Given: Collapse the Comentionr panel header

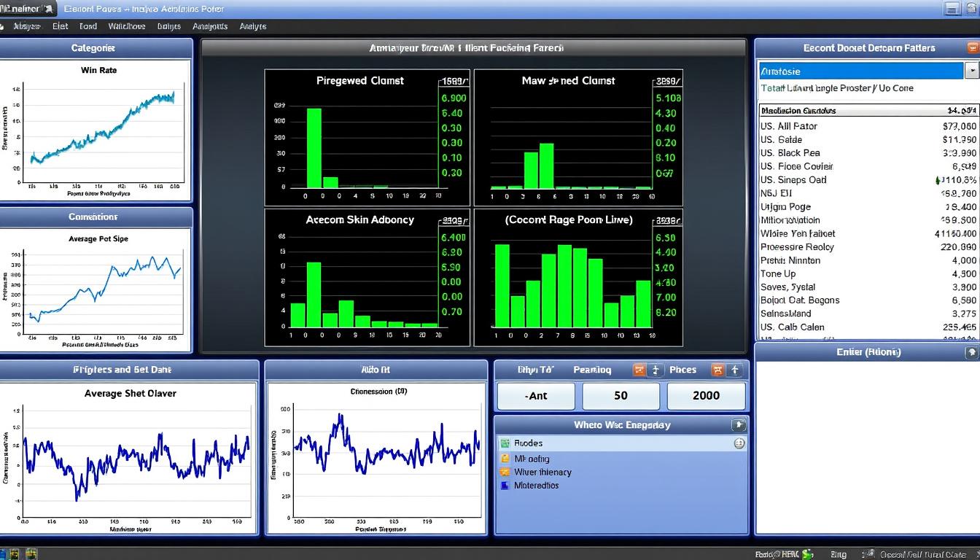Looking at the screenshot, I should 95,217.
